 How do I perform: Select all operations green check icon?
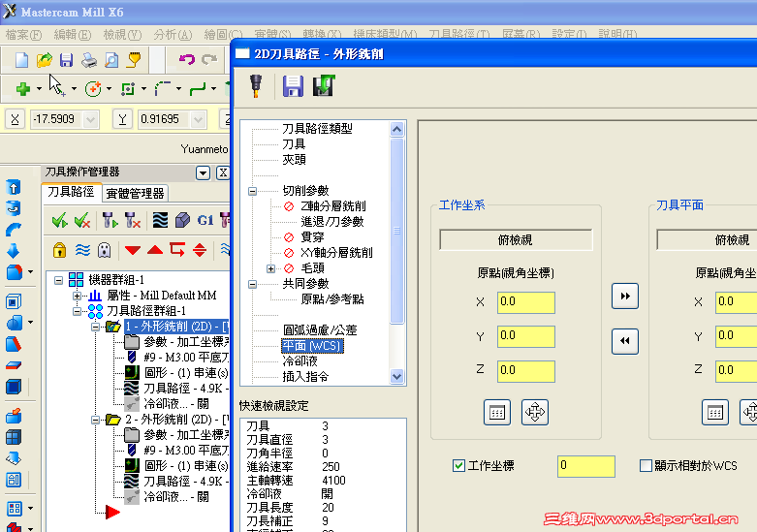(59, 221)
